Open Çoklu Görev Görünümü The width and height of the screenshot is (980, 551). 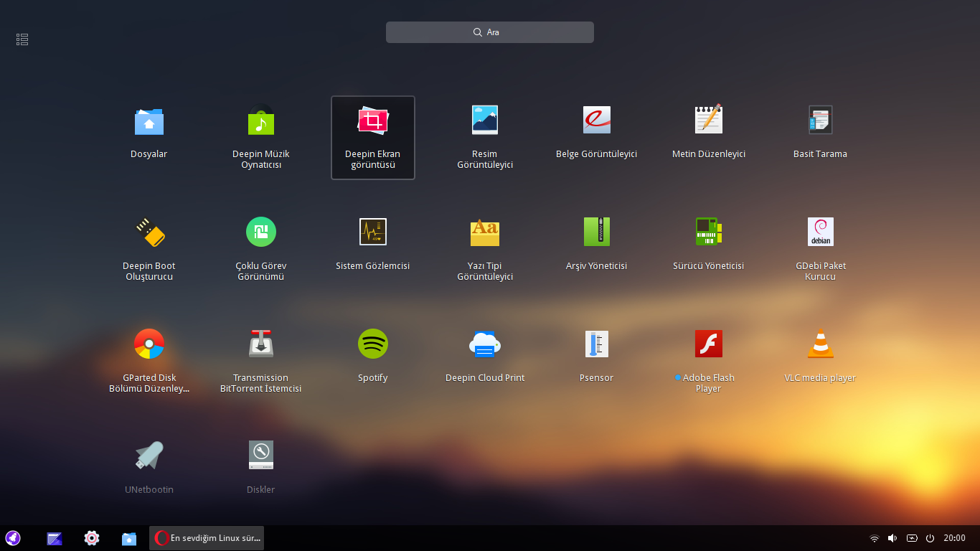tap(261, 232)
